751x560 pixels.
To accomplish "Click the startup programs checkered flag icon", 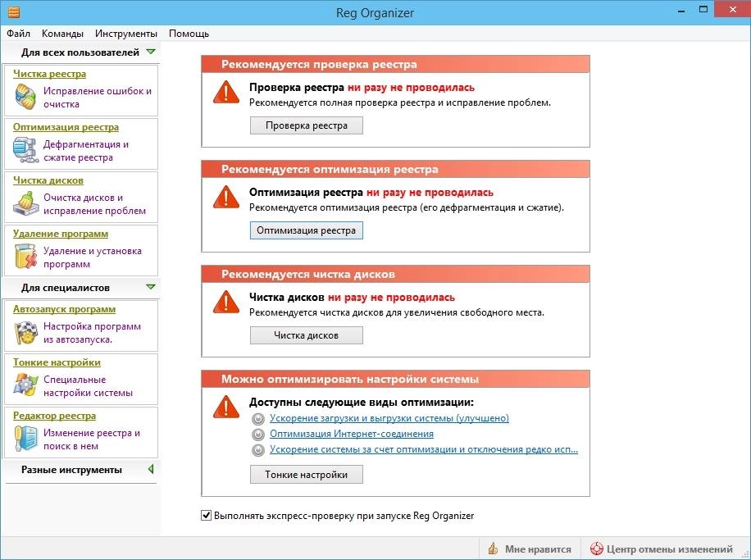I will pyautogui.click(x=26, y=332).
